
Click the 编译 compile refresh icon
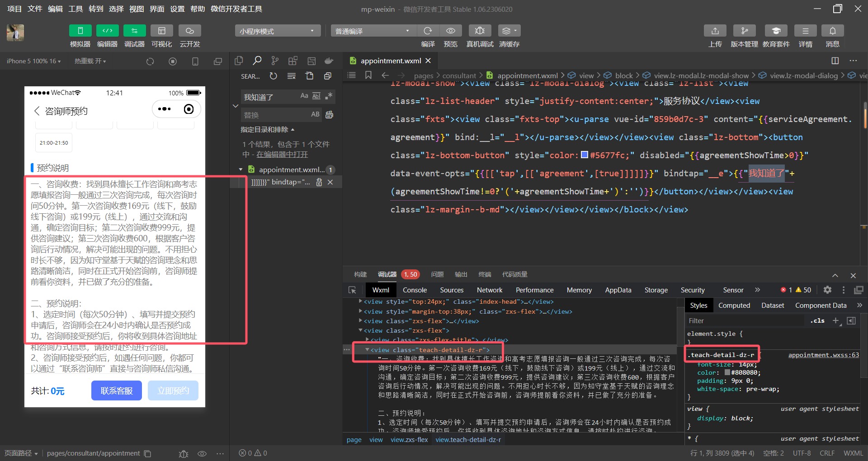coord(428,31)
